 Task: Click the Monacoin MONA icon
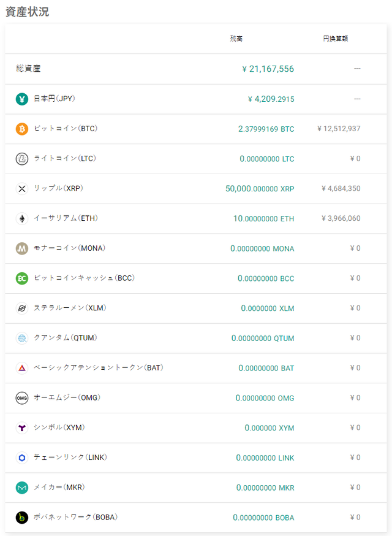click(22, 248)
